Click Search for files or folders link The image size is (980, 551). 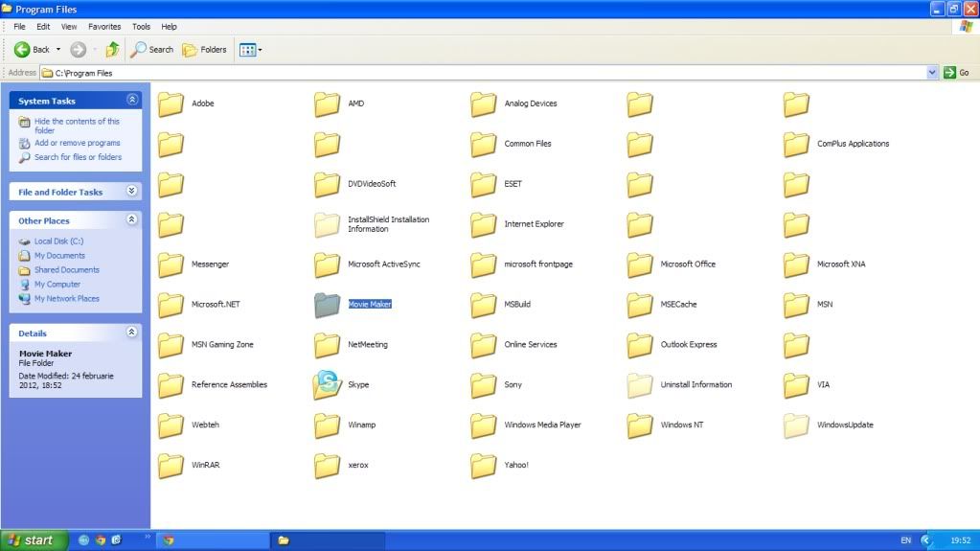click(x=78, y=157)
